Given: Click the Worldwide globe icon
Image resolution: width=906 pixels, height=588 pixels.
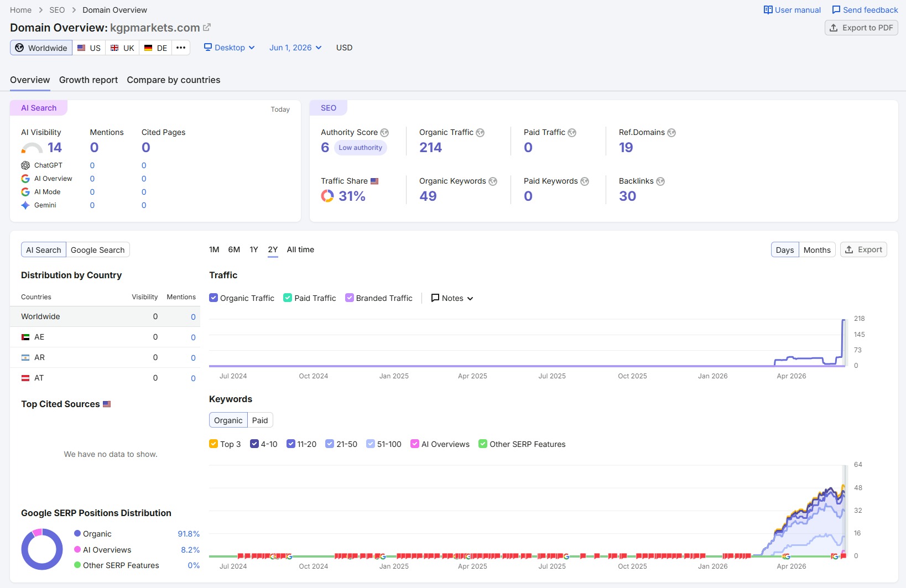Looking at the screenshot, I should [19, 48].
